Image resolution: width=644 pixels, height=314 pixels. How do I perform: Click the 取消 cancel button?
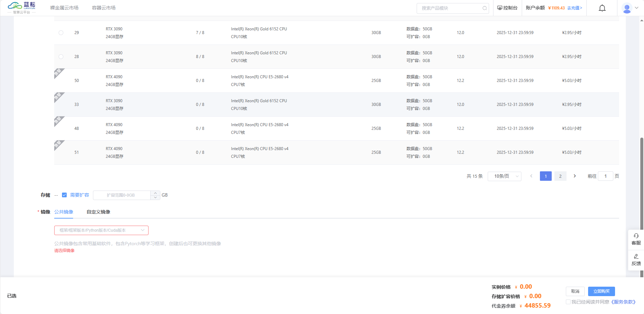pos(575,291)
